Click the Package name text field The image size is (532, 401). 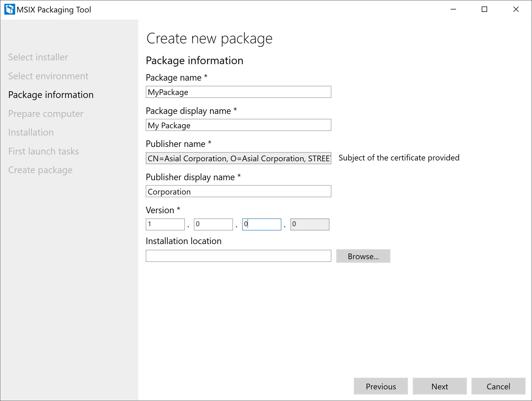point(238,92)
